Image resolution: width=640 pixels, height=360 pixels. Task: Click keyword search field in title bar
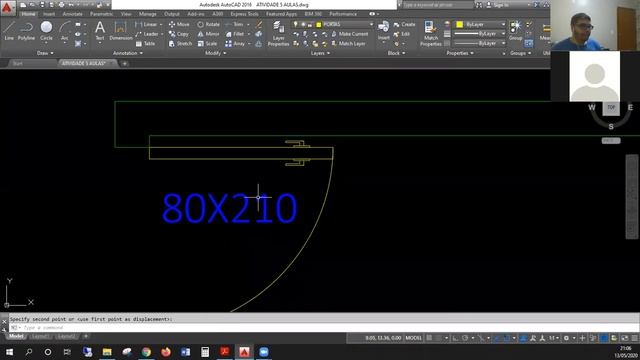point(438,5)
